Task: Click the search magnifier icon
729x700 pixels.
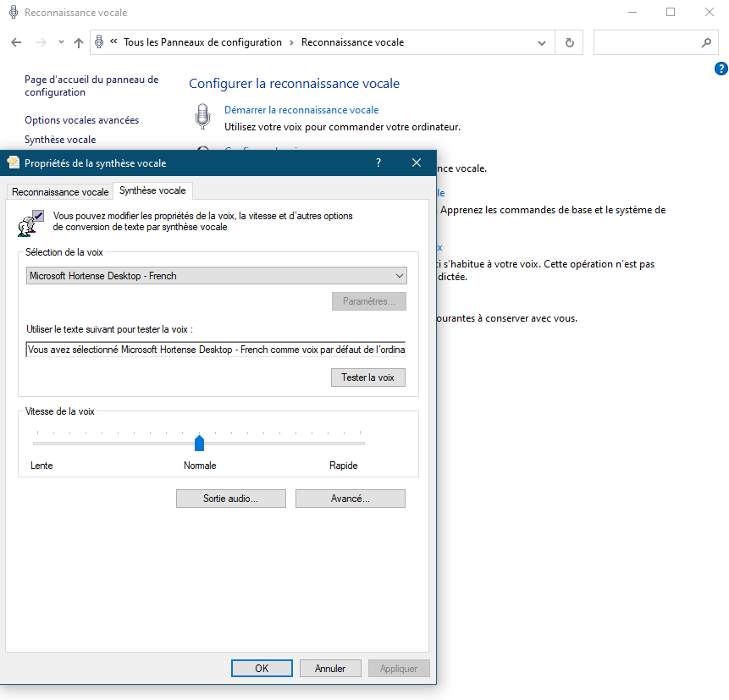Action: tap(706, 43)
